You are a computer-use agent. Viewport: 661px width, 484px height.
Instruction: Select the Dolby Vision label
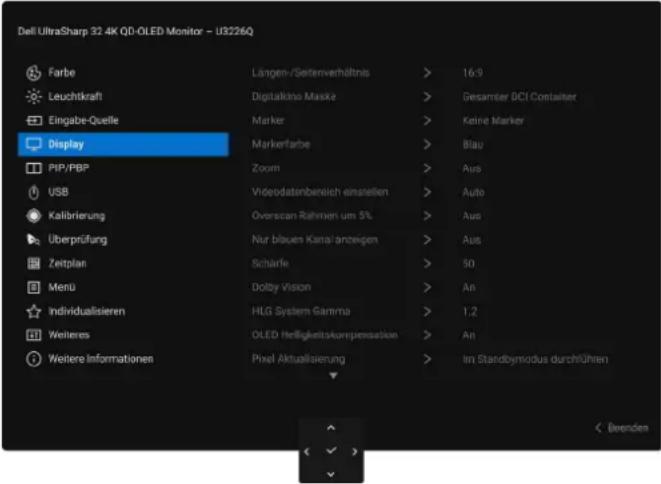281,288
